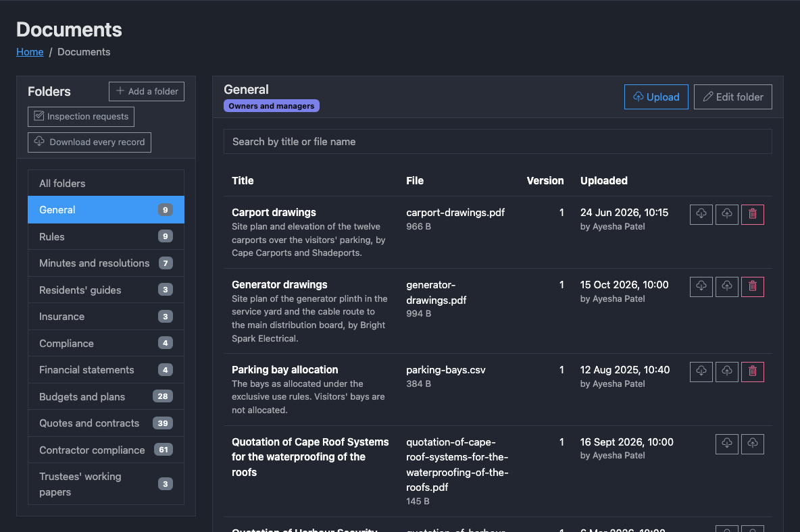
Task: Open the Compliance folder
Action: (105, 344)
